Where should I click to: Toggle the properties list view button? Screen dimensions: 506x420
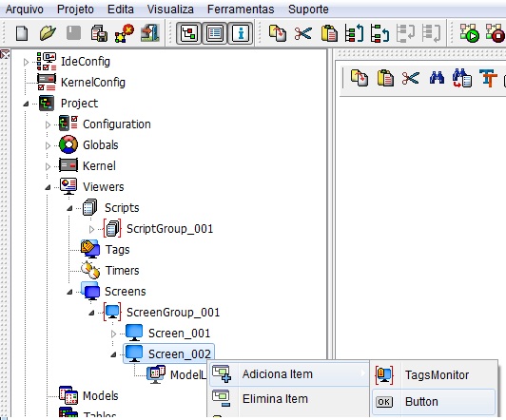215,33
